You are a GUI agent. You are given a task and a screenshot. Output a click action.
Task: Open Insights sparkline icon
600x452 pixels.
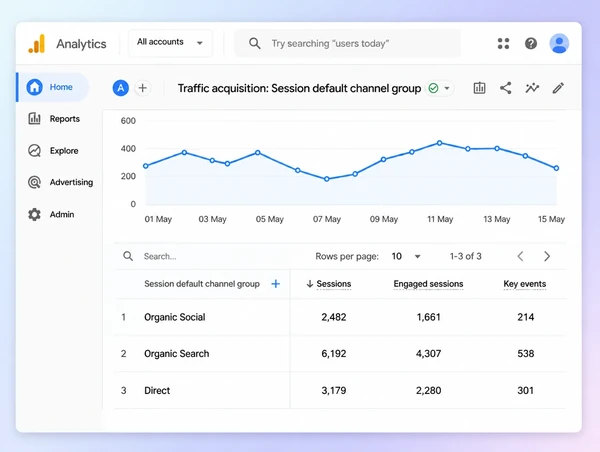tap(532, 88)
